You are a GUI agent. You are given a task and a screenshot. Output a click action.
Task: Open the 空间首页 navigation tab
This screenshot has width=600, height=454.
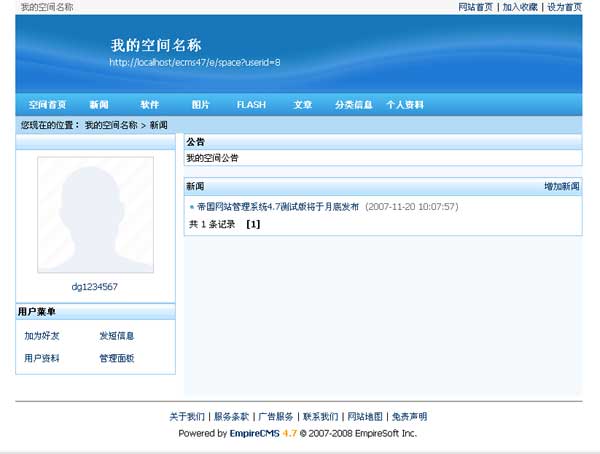click(47, 105)
